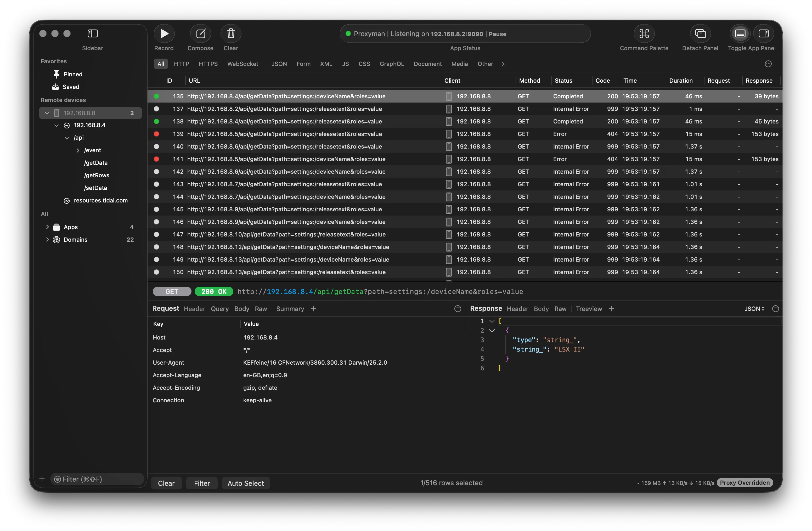
Task: Expand the Apps section
Action: 47,227
